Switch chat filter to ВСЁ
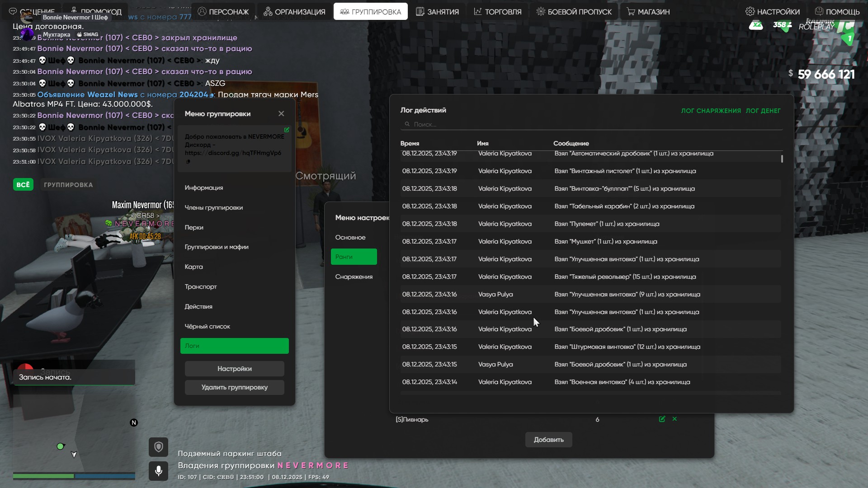Viewport: 868px width, 488px height. (23, 185)
